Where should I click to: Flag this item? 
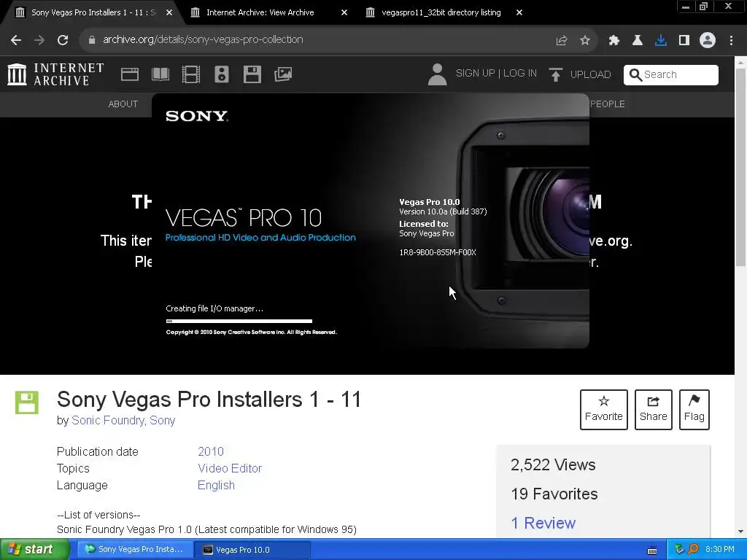click(694, 410)
